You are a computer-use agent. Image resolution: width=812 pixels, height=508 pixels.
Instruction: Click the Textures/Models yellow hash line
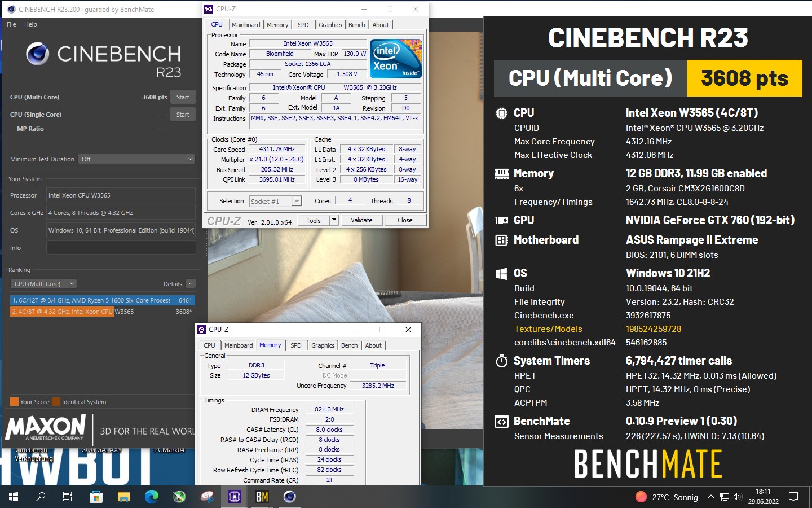[x=598, y=329]
